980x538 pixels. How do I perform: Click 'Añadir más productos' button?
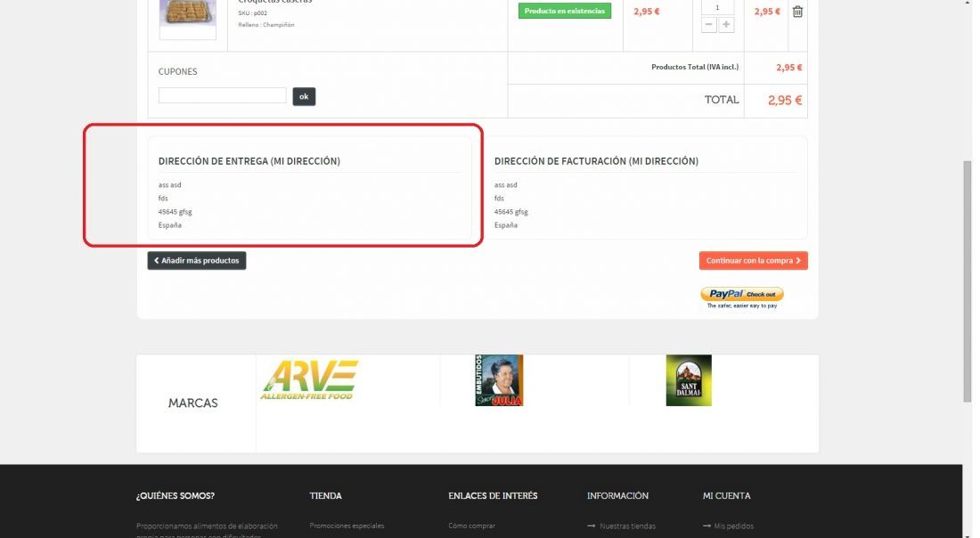tap(197, 261)
